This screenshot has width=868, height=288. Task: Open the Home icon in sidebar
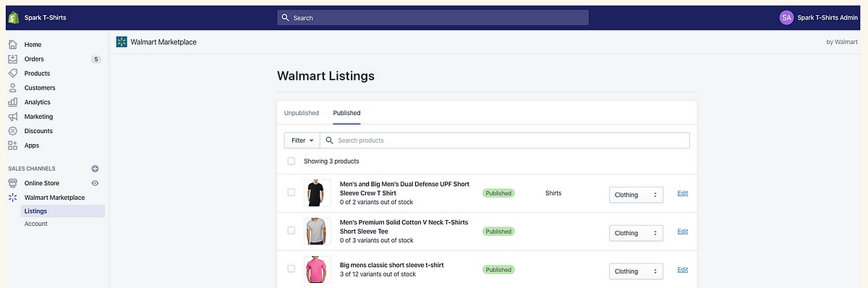[x=12, y=45]
